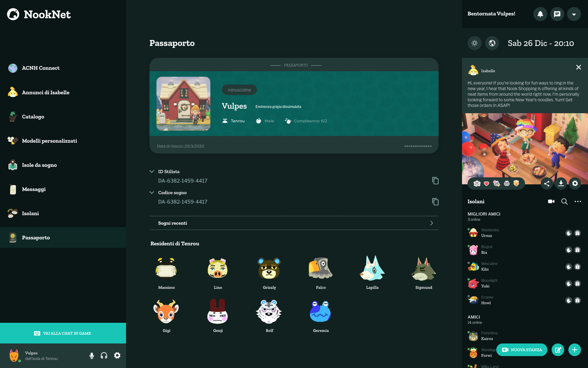Image resolution: width=588 pixels, height=368 pixels.
Task: React with the lightbulb idea emoji
Action: [516, 183]
